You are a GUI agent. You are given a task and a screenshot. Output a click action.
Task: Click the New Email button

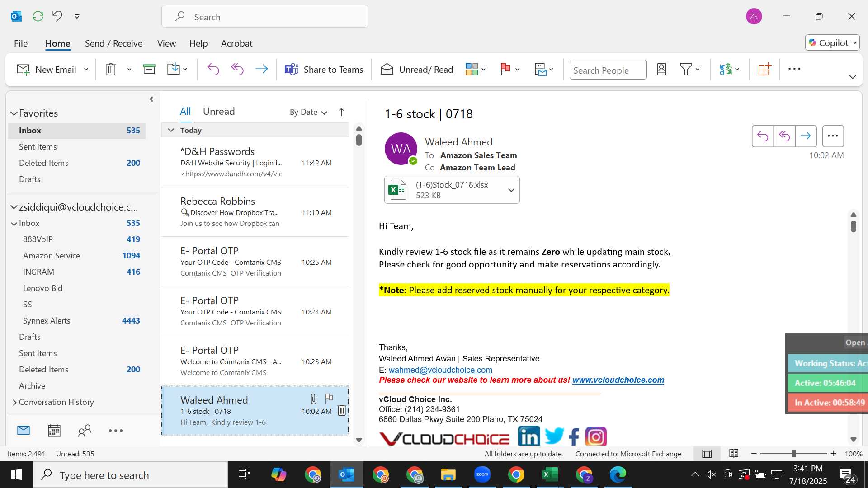pos(46,70)
